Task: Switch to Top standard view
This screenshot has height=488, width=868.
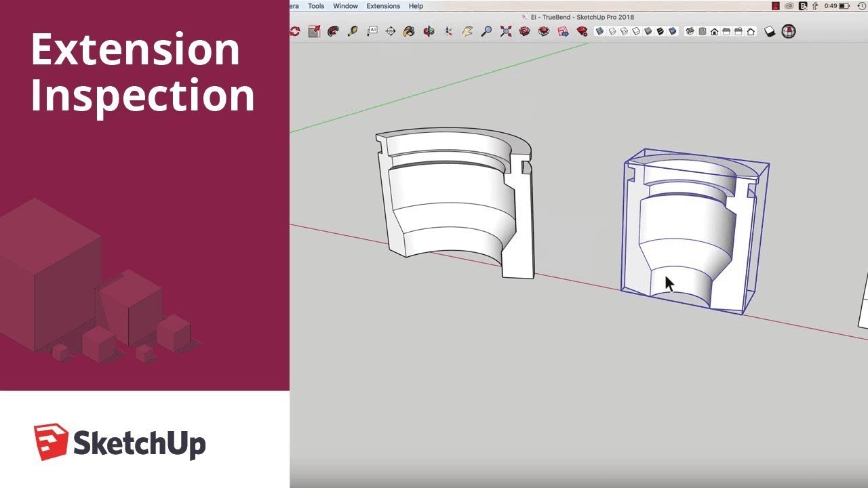Action: click(702, 31)
